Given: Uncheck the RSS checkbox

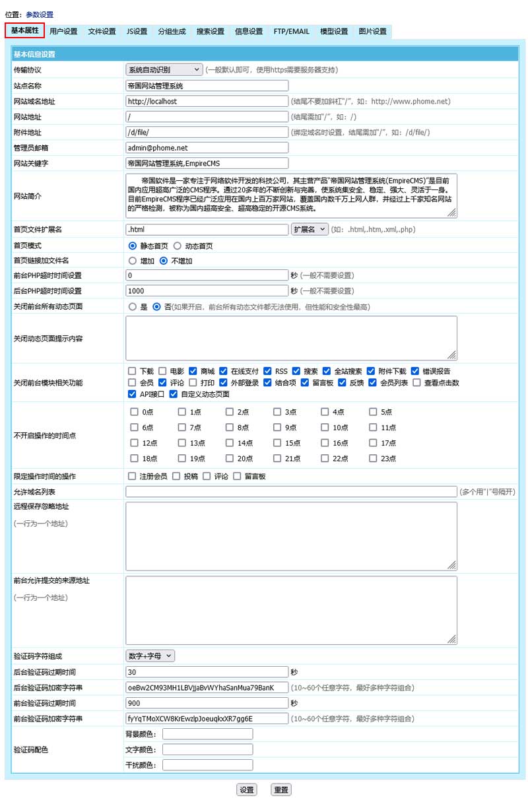Looking at the screenshot, I should click(x=267, y=371).
